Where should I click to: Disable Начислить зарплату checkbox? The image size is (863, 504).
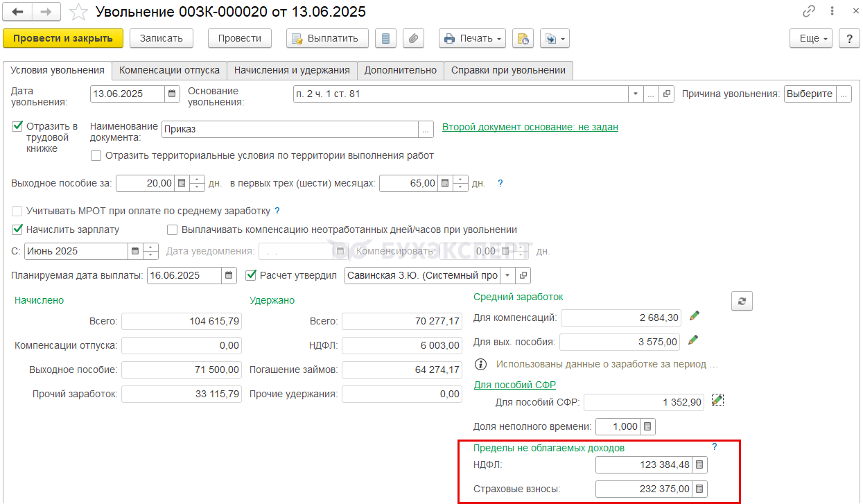tap(18, 229)
